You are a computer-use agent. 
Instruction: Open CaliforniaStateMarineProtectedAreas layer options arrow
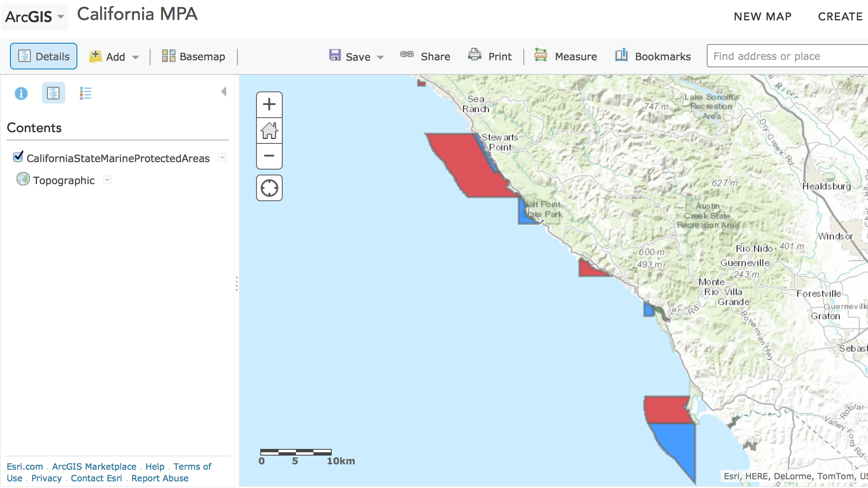click(x=222, y=158)
